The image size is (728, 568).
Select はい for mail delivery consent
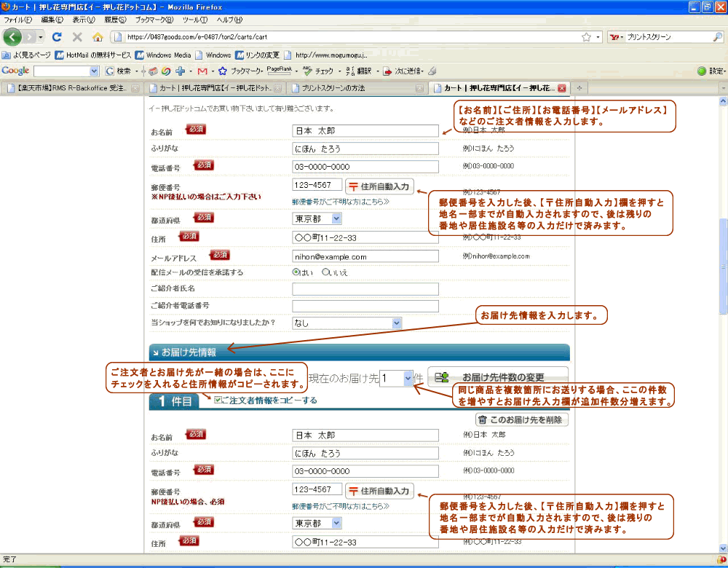(x=296, y=272)
